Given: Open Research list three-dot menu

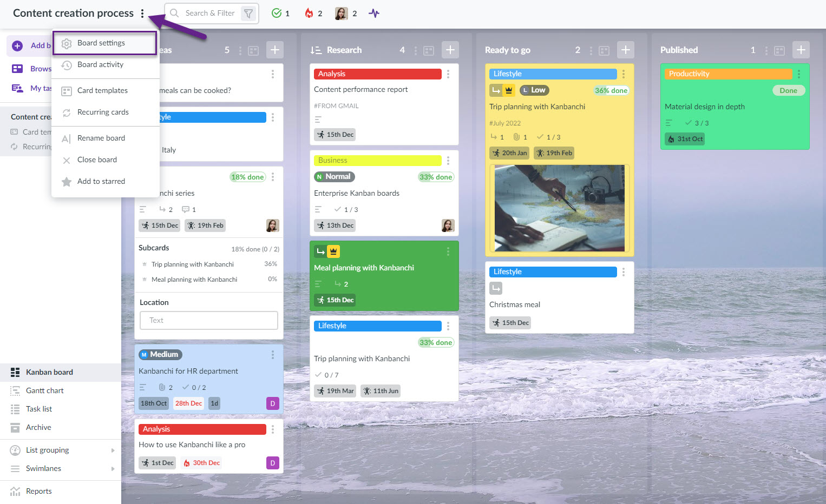Looking at the screenshot, I should 416,51.
